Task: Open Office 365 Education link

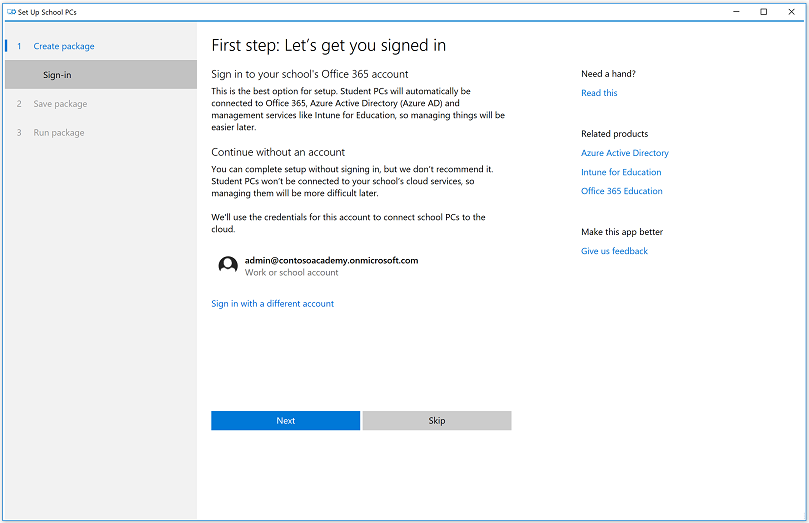Action: [x=621, y=191]
